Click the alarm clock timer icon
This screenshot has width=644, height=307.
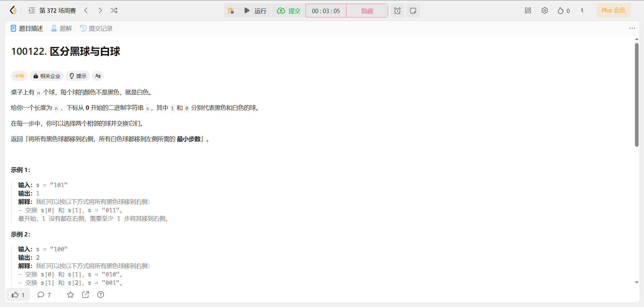pyautogui.click(x=397, y=11)
